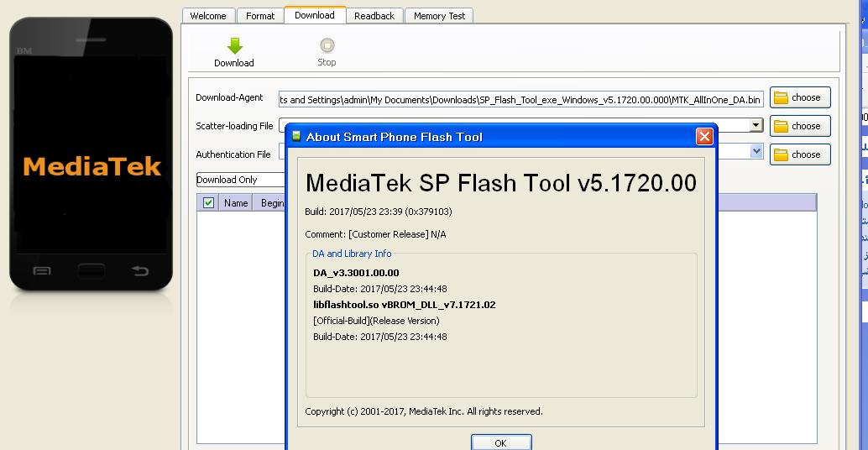The height and width of the screenshot is (450, 868).
Task: Click the Download-Agent path input field
Action: 521,100
